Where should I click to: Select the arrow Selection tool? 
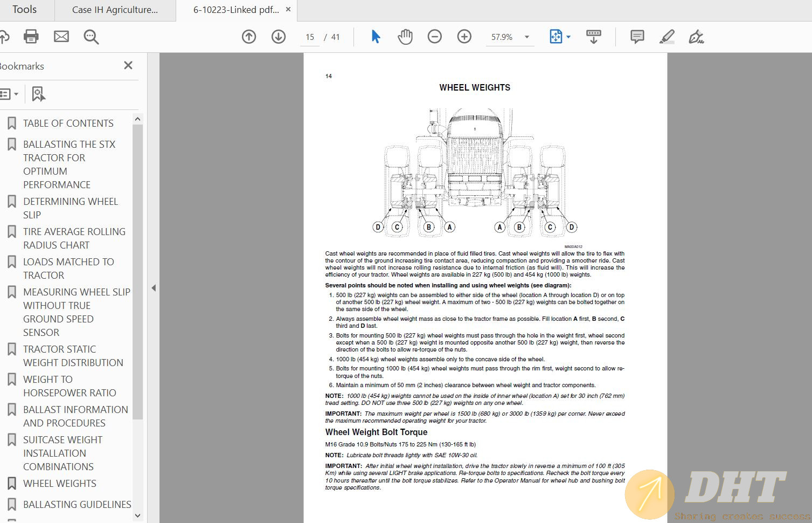pos(376,37)
